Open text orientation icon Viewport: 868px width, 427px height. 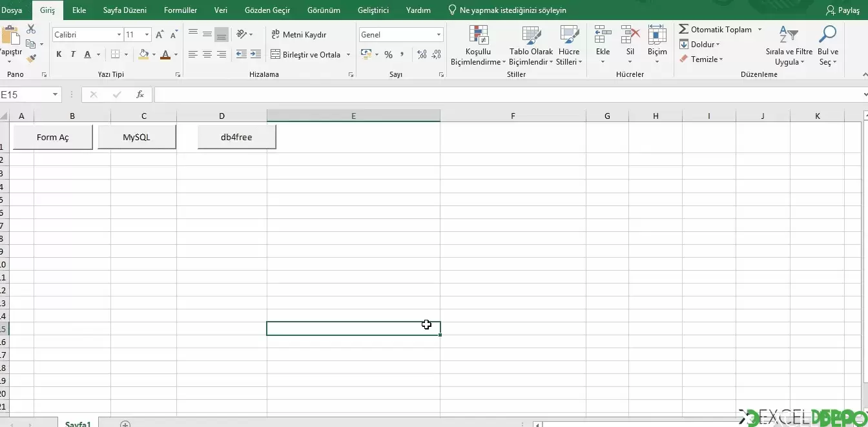[x=242, y=34]
